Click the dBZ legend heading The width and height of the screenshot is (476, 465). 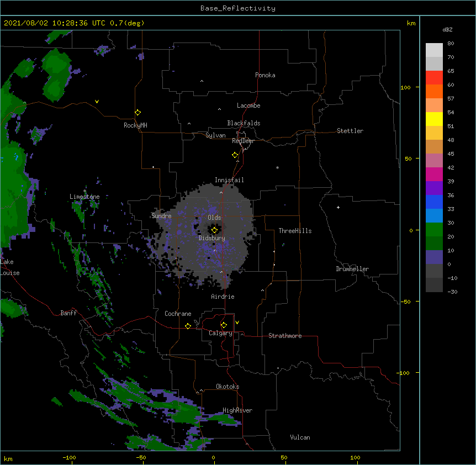447,30
